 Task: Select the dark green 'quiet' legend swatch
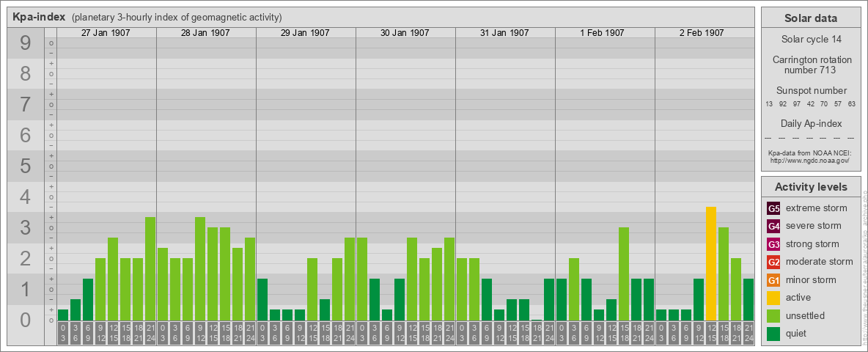click(x=773, y=333)
